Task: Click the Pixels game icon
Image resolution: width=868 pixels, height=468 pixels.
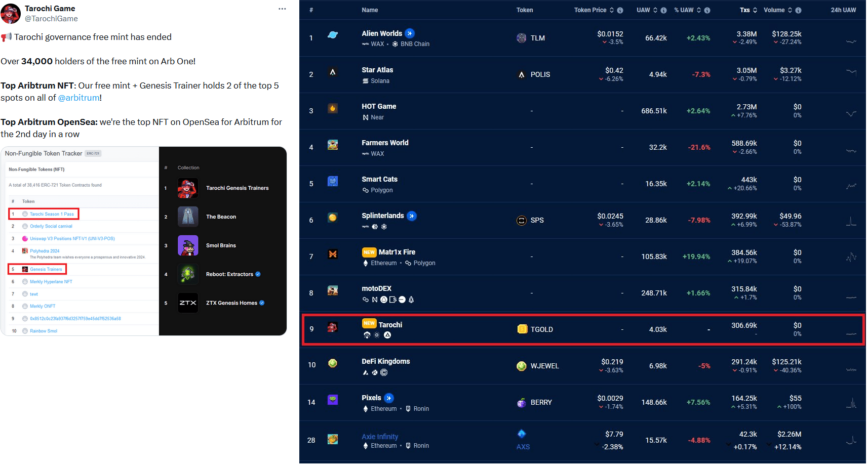Action: pos(333,400)
